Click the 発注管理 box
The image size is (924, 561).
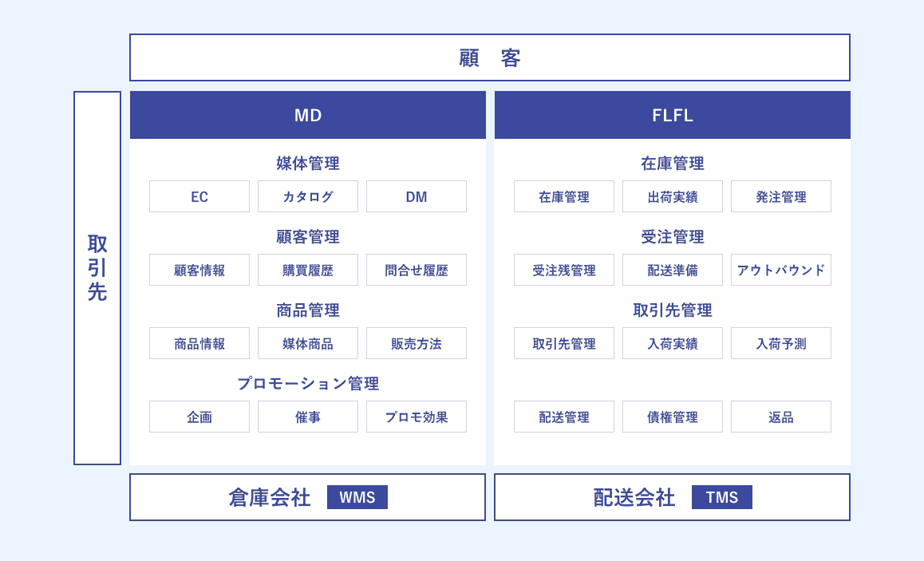(x=780, y=196)
